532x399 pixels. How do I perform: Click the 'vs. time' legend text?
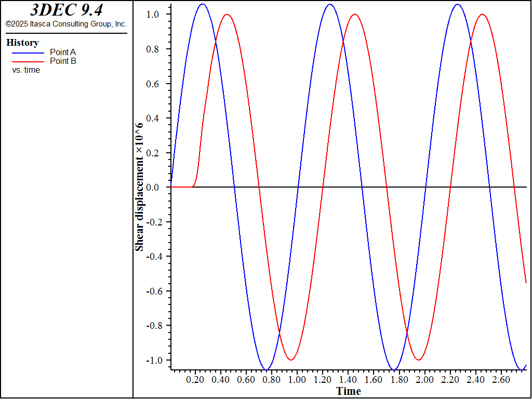click(x=26, y=70)
